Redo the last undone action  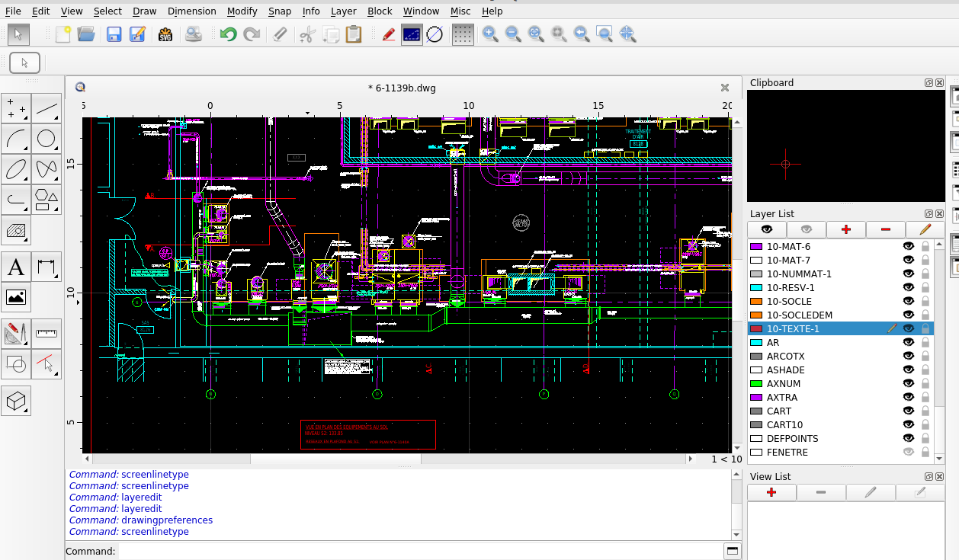(x=251, y=34)
